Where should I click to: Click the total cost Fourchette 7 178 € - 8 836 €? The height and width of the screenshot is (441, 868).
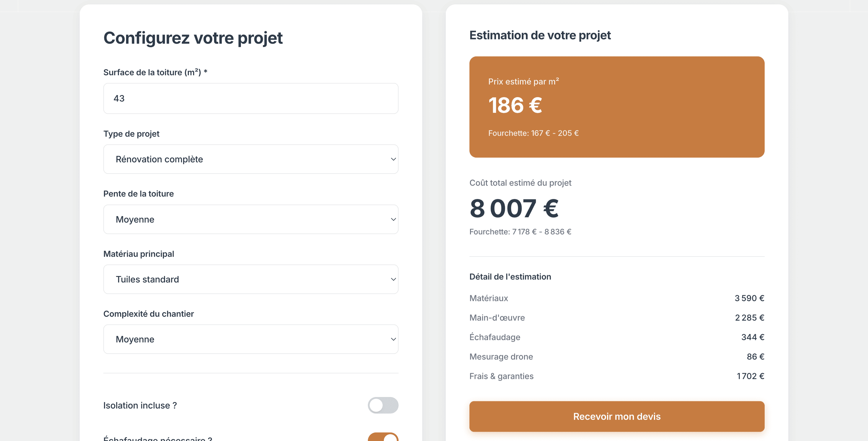tap(520, 232)
